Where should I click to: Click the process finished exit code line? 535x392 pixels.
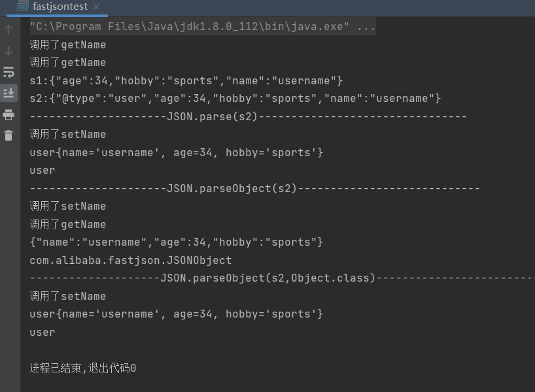coord(83,368)
